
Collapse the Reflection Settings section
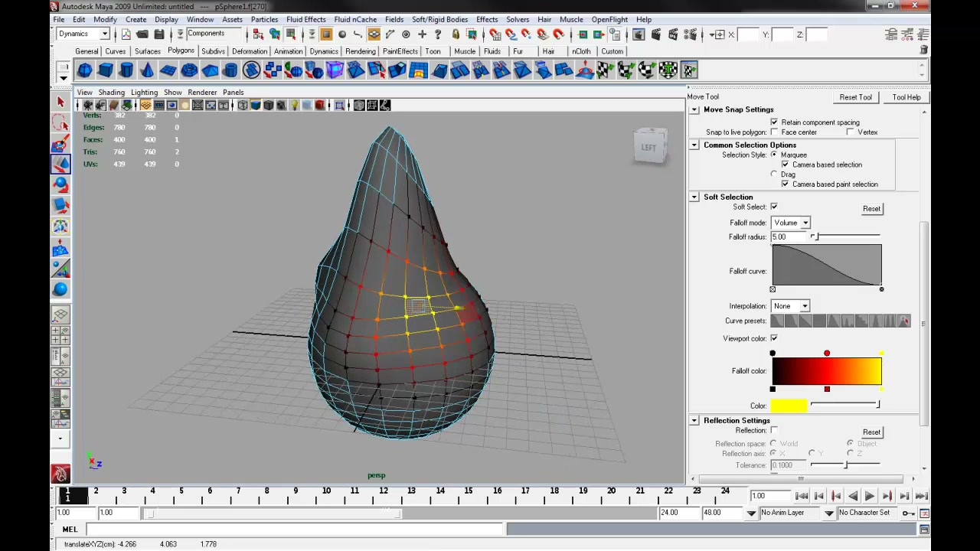[x=694, y=420]
